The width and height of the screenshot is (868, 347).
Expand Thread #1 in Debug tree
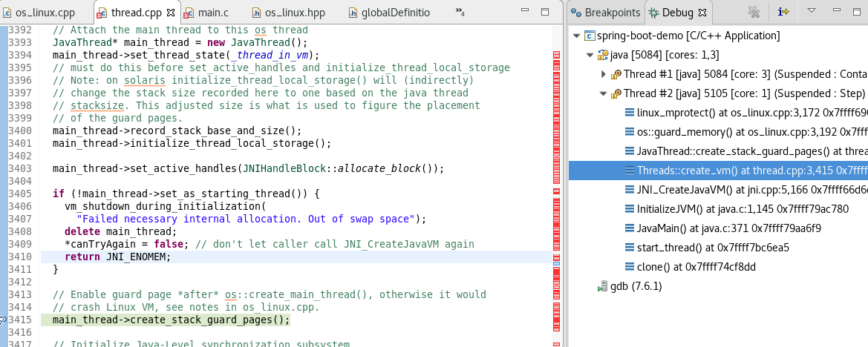604,74
